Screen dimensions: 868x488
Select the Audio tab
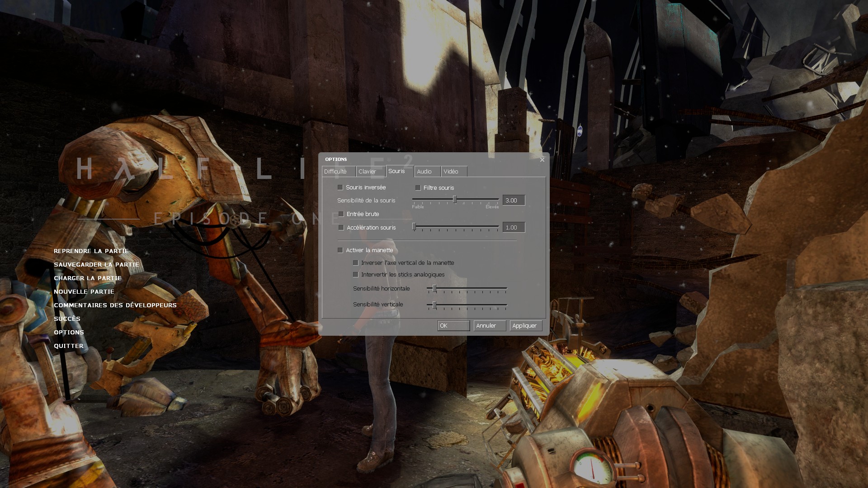point(424,172)
